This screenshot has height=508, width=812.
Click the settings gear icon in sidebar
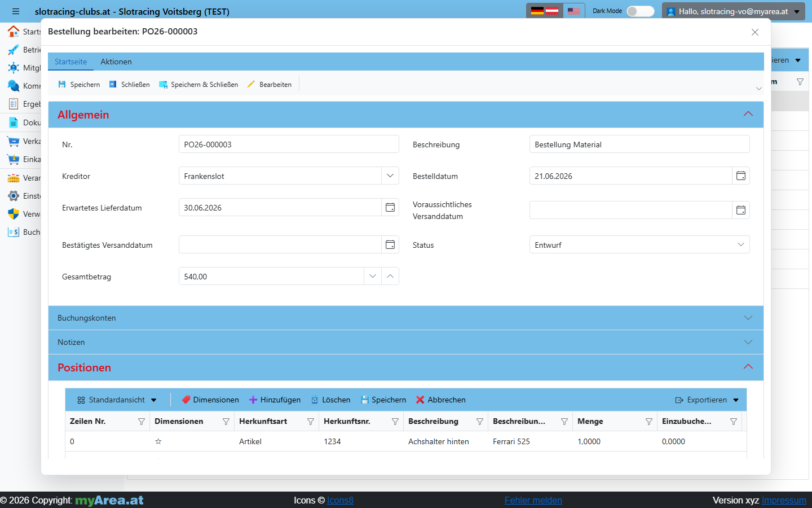click(14, 196)
